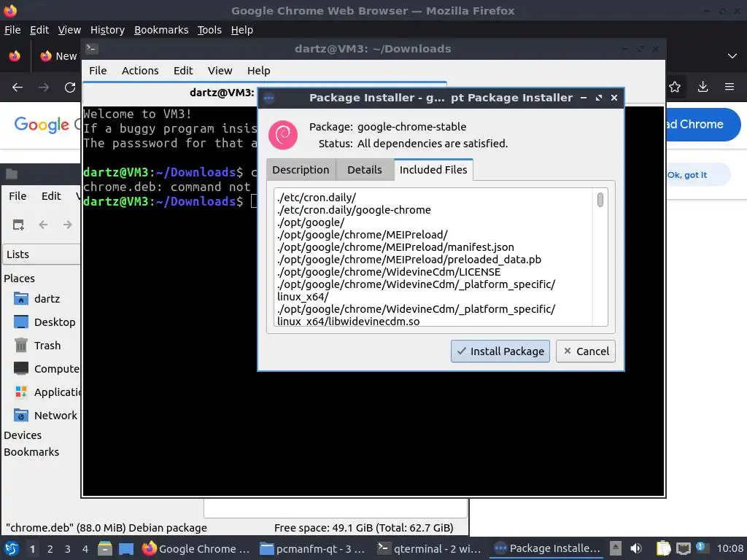The height and width of the screenshot is (560, 747).
Task: Open terminal Help menu
Action: tap(259, 71)
